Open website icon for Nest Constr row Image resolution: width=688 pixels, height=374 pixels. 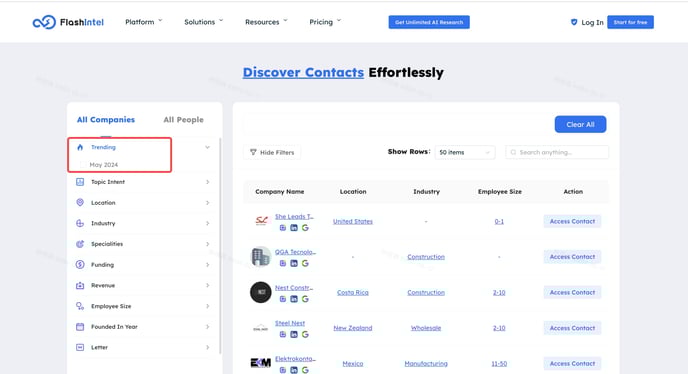[283, 299]
